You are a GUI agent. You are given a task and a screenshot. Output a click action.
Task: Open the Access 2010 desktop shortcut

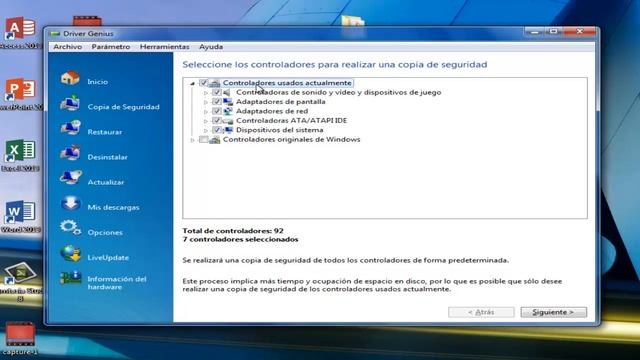point(20,33)
